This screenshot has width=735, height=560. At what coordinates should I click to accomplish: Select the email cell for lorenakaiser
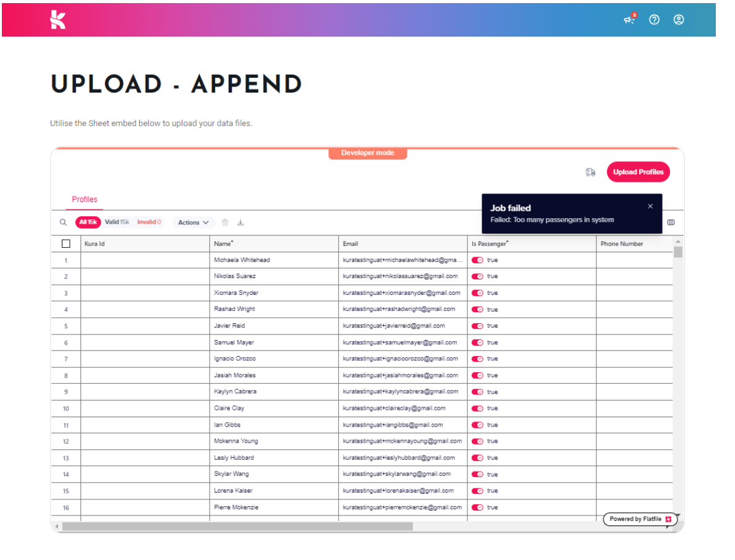point(402,491)
